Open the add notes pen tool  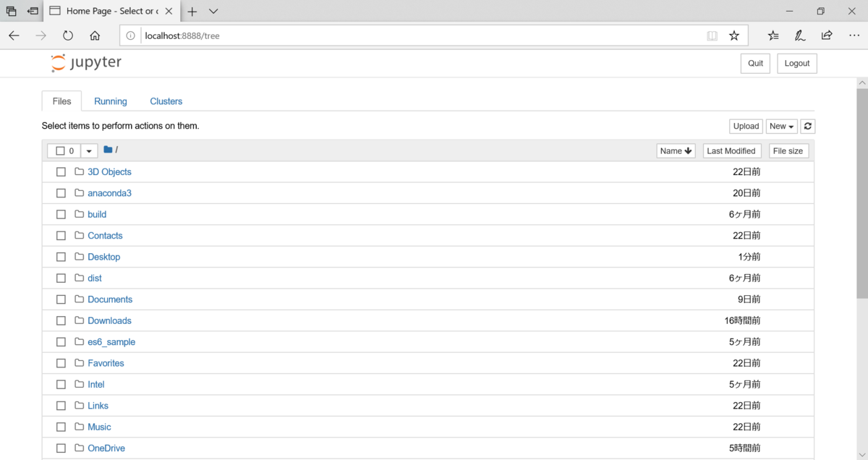[800, 35]
